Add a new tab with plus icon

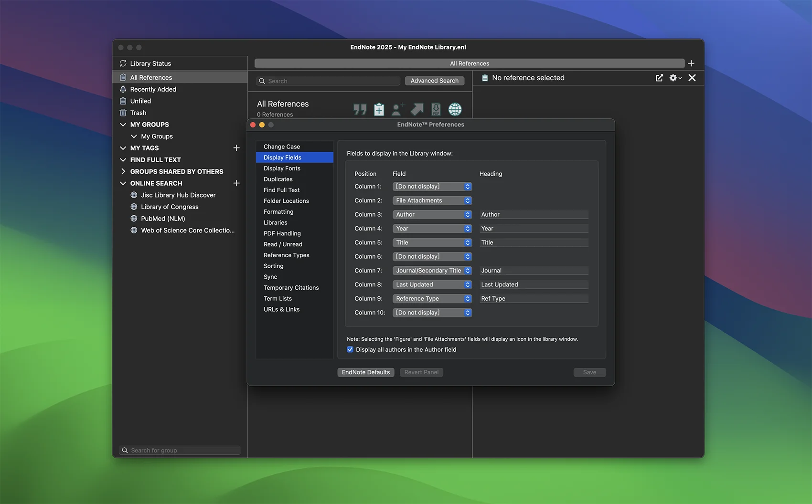(691, 63)
